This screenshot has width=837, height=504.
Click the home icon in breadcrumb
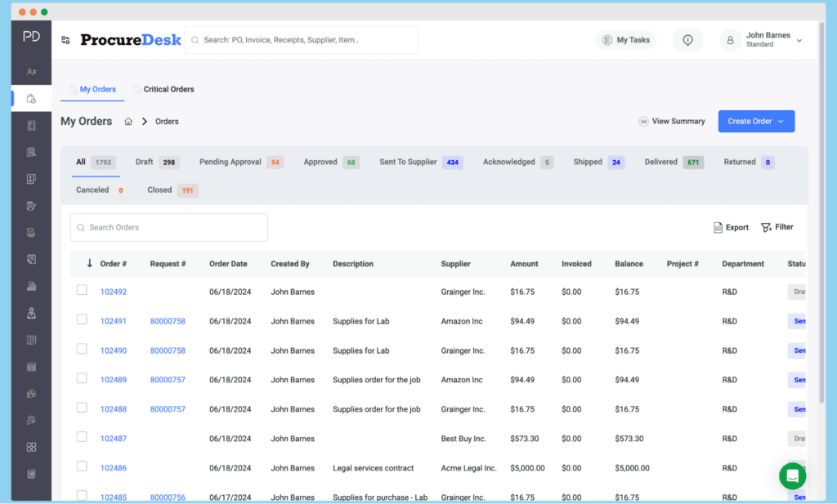128,122
